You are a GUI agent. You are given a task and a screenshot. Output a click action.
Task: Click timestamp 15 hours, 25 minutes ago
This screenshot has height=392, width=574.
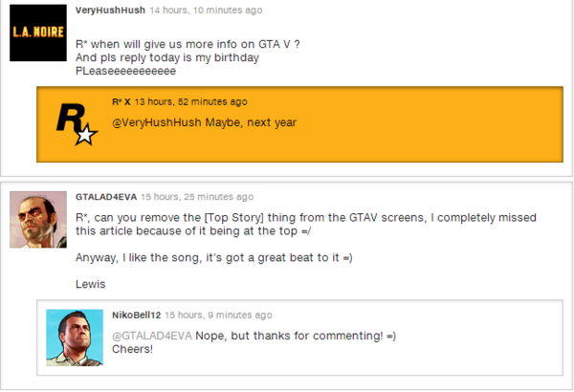click(197, 197)
